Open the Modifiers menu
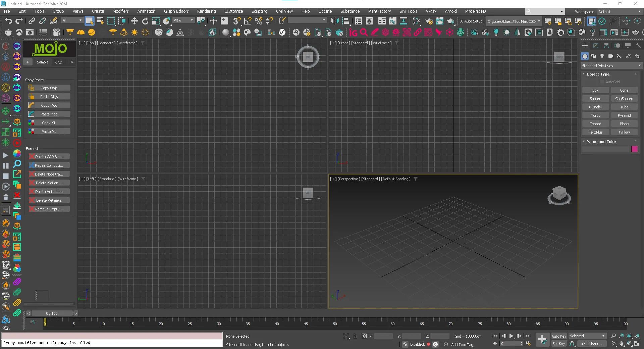The height and width of the screenshot is (349, 644). pyautogui.click(x=120, y=11)
